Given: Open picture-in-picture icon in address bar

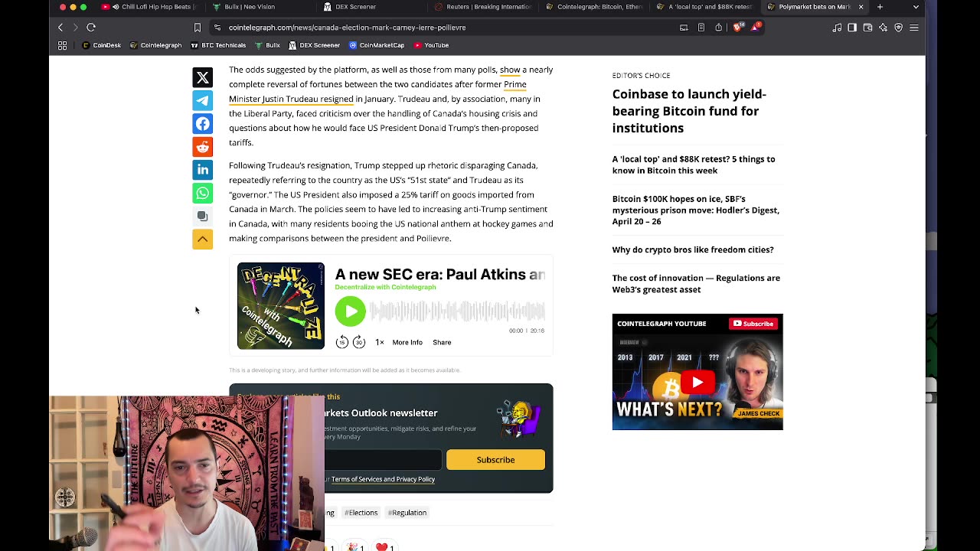Looking at the screenshot, I should tap(684, 28).
